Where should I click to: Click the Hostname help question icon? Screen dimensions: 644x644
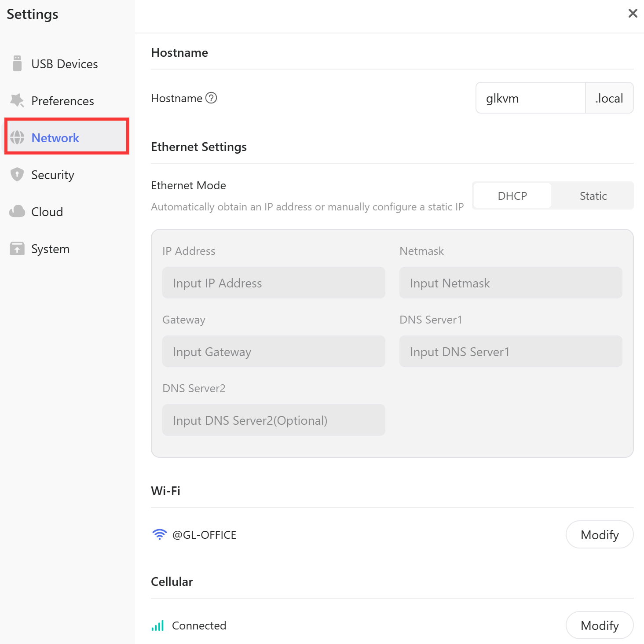[212, 98]
